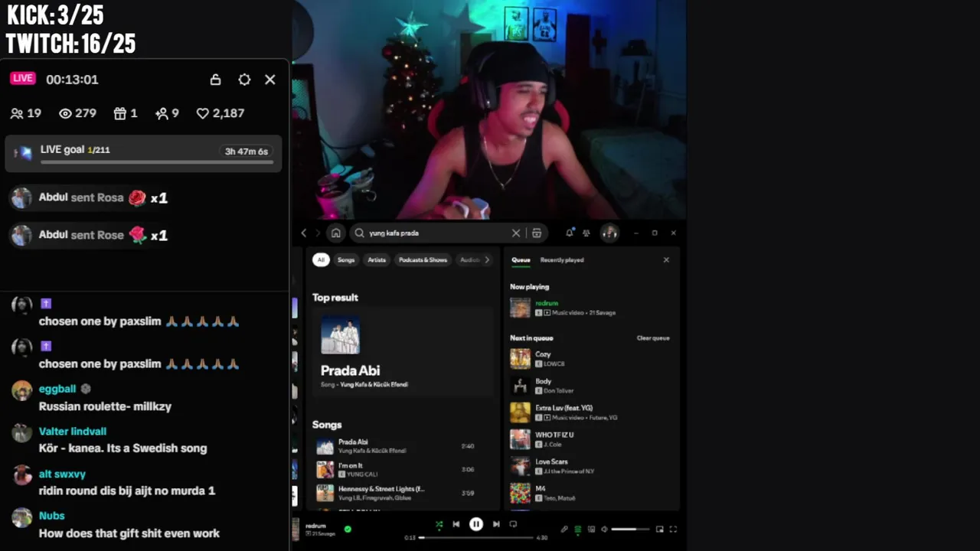The image size is (980, 551).
Task: Skip to the previous track
Action: [x=456, y=524]
